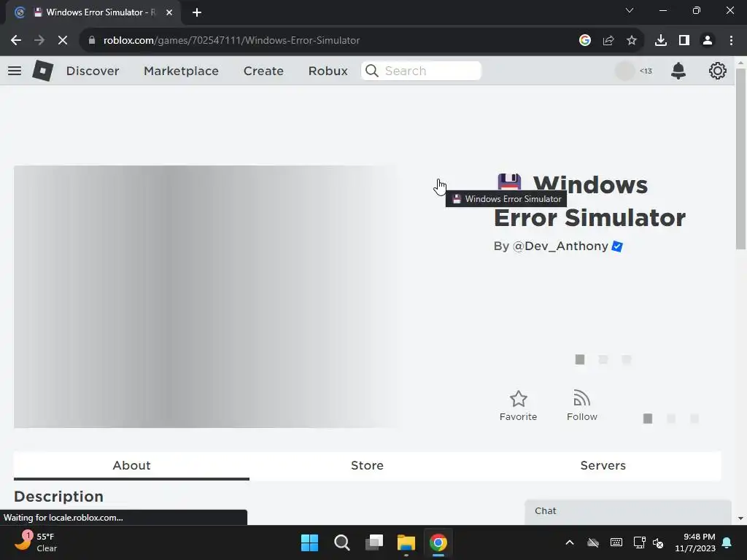Switch to the About tab
Viewport: 747px width, 560px height.
tap(131, 466)
